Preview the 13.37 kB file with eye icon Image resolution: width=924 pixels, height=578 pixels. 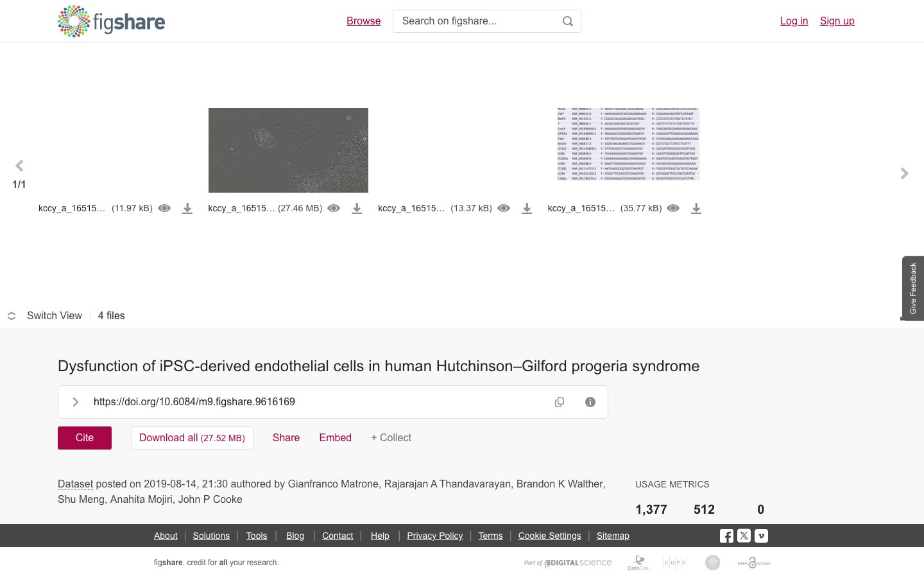[x=504, y=208]
